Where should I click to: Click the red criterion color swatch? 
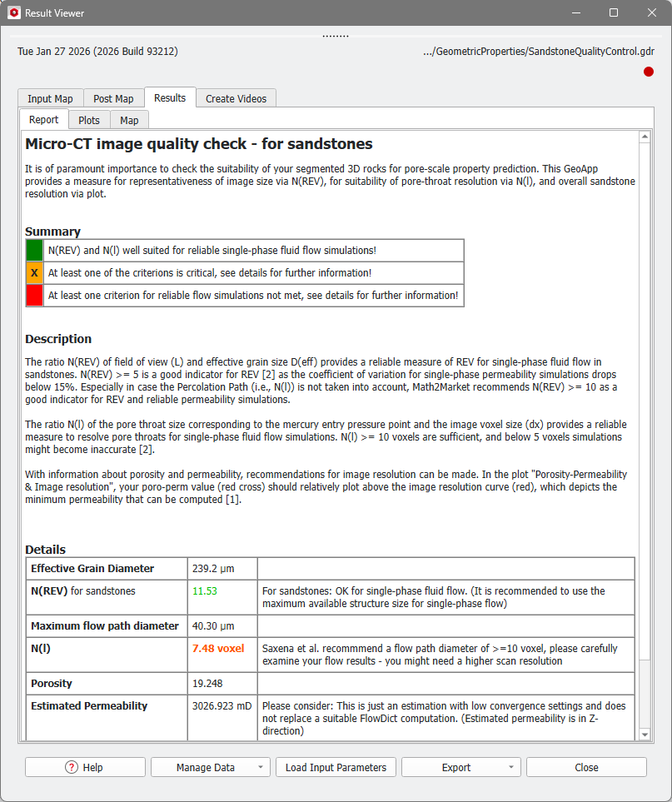click(34, 296)
